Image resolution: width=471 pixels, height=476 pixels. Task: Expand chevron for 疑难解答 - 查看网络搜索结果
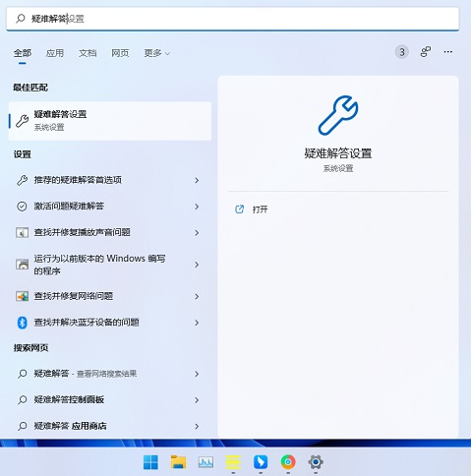pyautogui.click(x=197, y=374)
